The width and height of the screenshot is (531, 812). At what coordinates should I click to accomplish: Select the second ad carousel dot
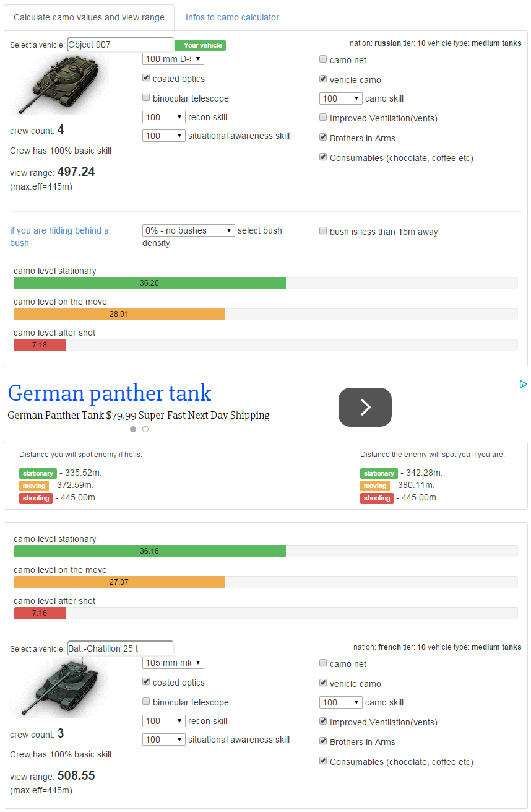click(x=145, y=429)
